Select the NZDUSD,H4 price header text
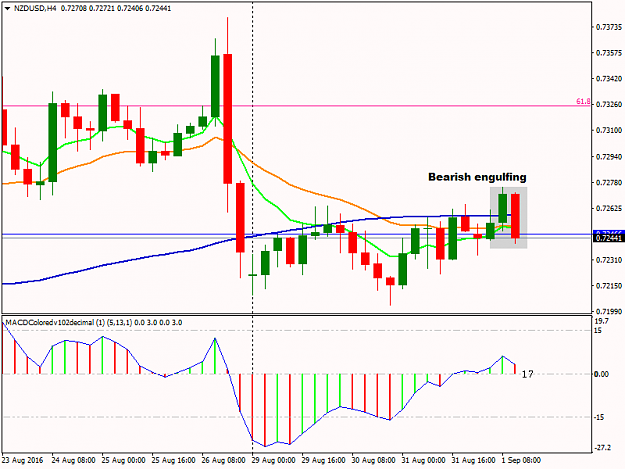Image resolution: width=625 pixels, height=469 pixels. pos(92,8)
